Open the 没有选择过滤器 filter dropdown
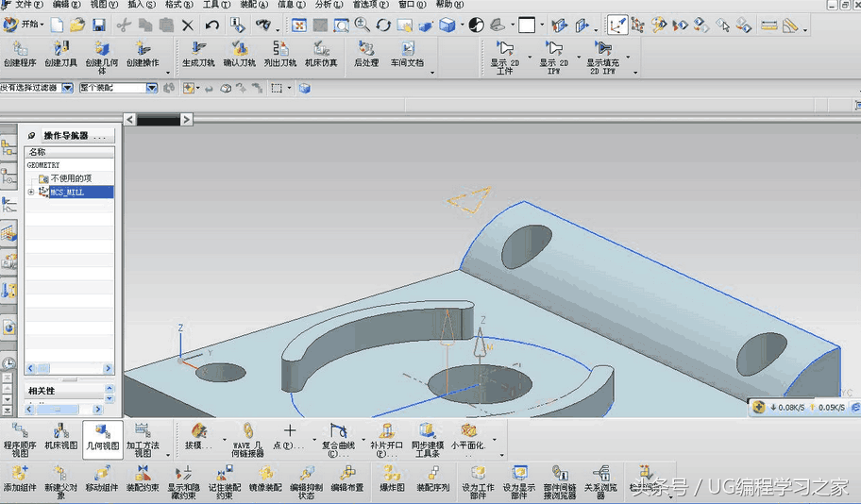Image resolution: width=861 pixels, height=504 pixels. 68,88
